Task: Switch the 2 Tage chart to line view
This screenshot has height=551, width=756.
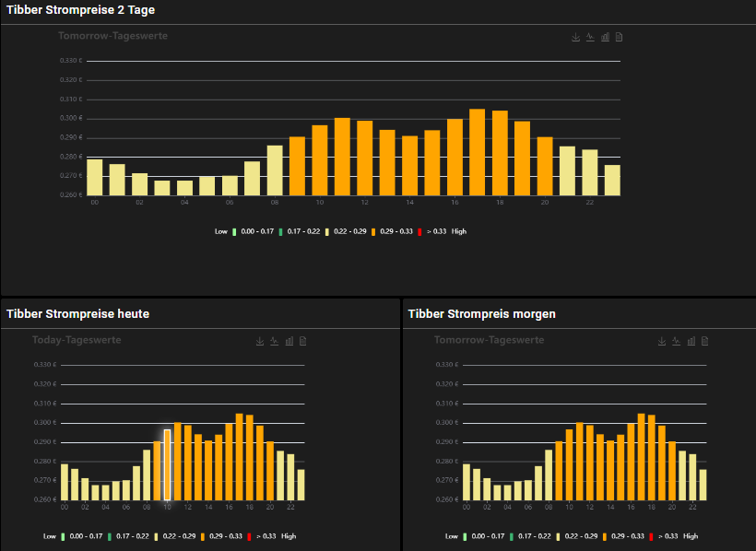Action: coord(590,37)
